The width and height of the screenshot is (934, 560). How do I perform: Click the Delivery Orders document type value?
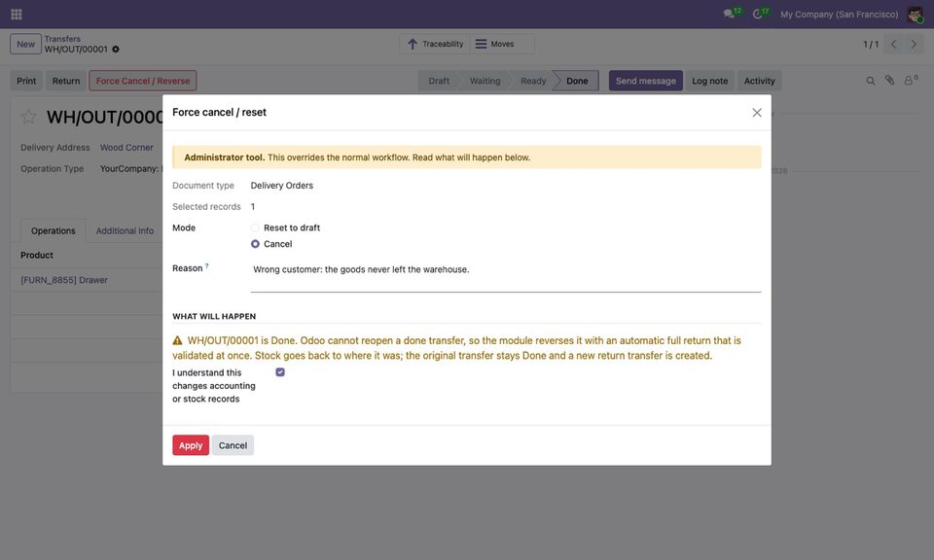[282, 186]
